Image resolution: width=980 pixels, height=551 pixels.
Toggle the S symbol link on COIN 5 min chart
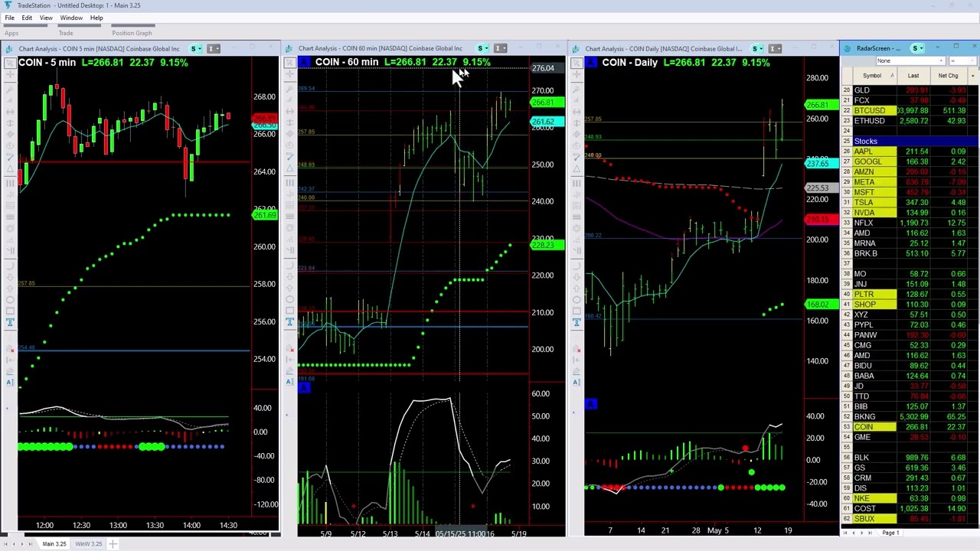point(194,48)
